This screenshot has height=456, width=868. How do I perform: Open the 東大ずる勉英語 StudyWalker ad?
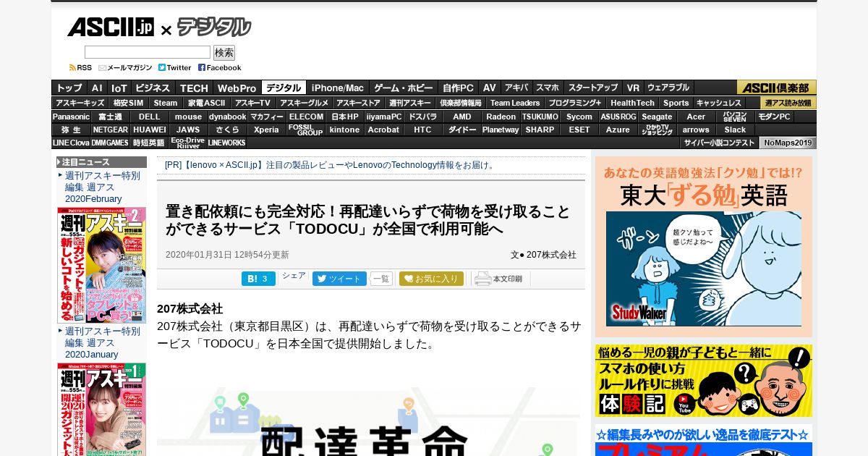pos(704,247)
